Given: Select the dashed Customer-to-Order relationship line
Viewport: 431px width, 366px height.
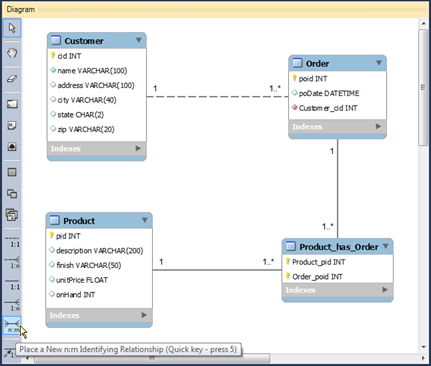Looking at the screenshot, I should pos(217,97).
